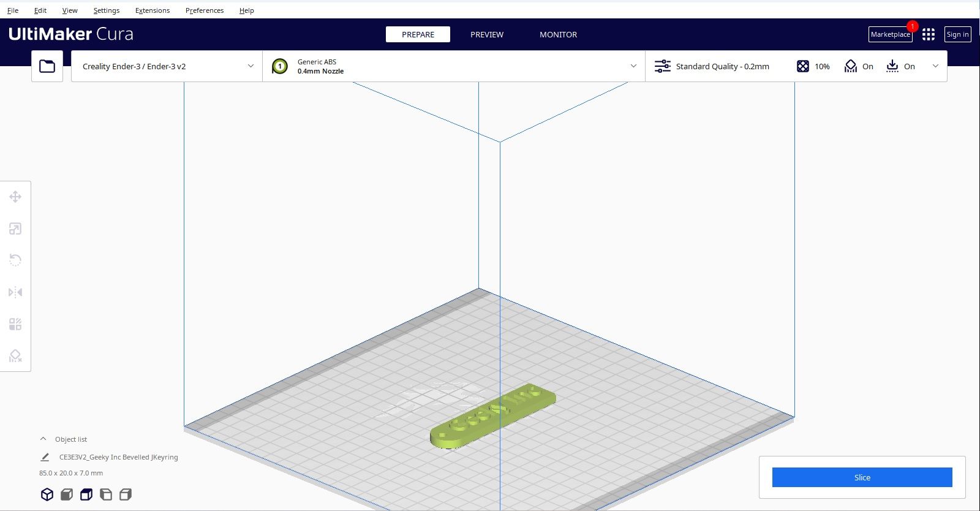Open the File menu
The width and height of the screenshot is (980, 511).
pos(13,10)
